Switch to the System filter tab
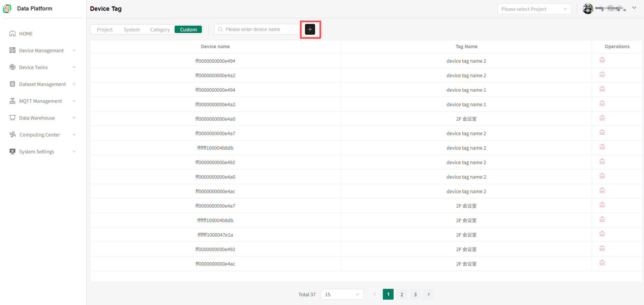The height and width of the screenshot is (305, 644). 131,30
